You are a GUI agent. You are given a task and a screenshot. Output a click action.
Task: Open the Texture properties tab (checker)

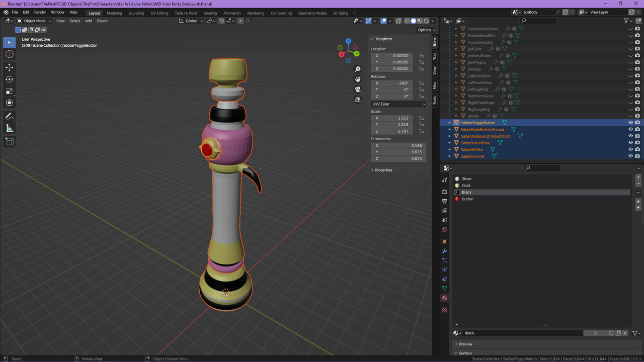pos(444,310)
